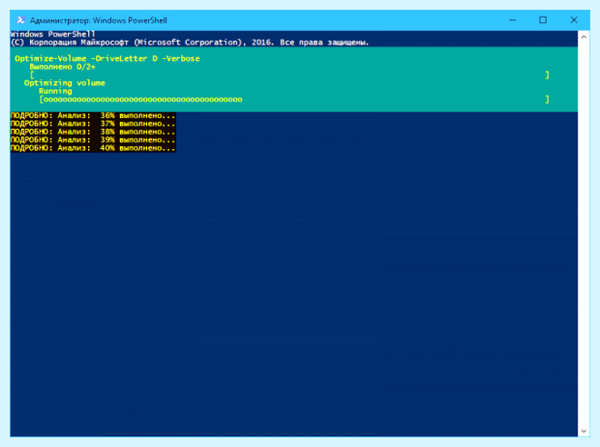
Task: Click the 'Windows PowerShell' header line
Action: 53,34
